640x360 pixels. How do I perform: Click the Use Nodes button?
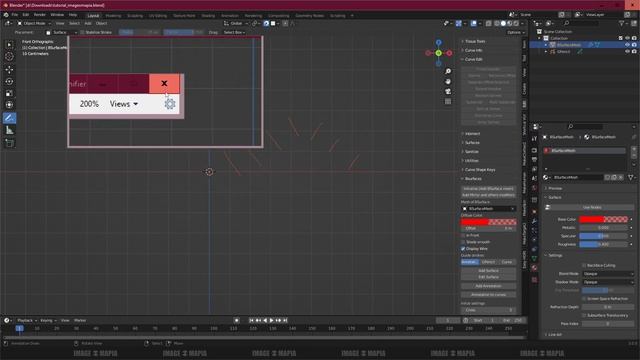[592, 207]
